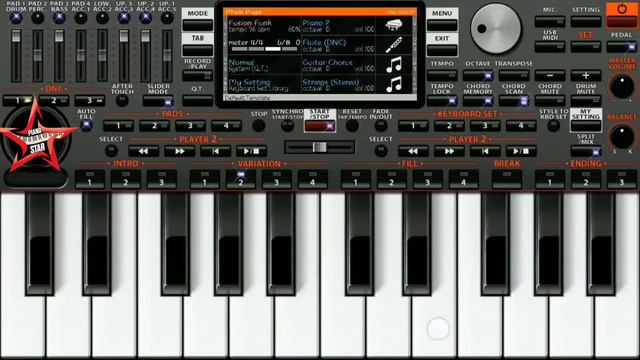Click the minus transpose button
This screenshot has height=360, width=640.
click(x=550, y=76)
